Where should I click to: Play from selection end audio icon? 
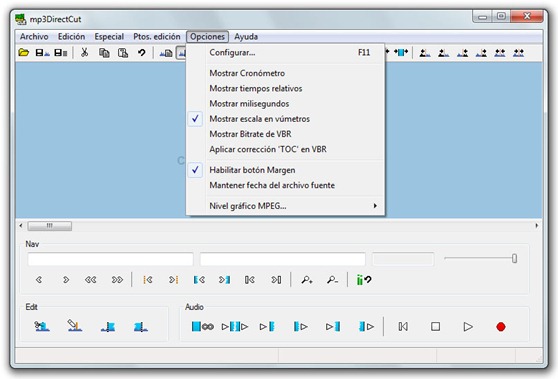coord(367,326)
